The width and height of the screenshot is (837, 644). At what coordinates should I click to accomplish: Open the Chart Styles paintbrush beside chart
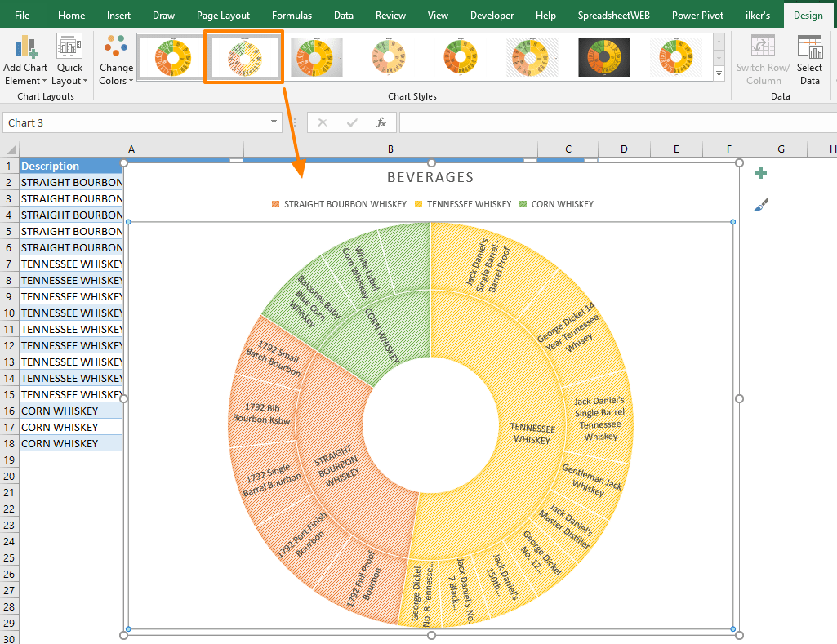(x=760, y=204)
